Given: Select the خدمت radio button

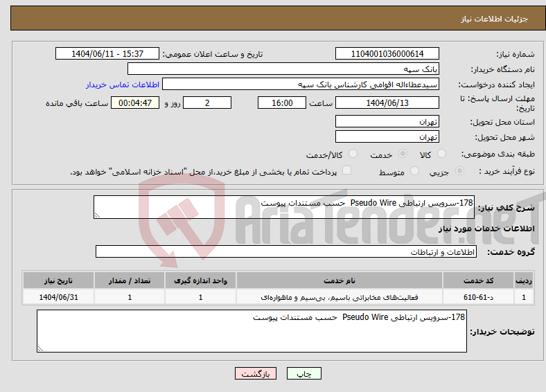Looking at the screenshot, I should click(403, 154).
